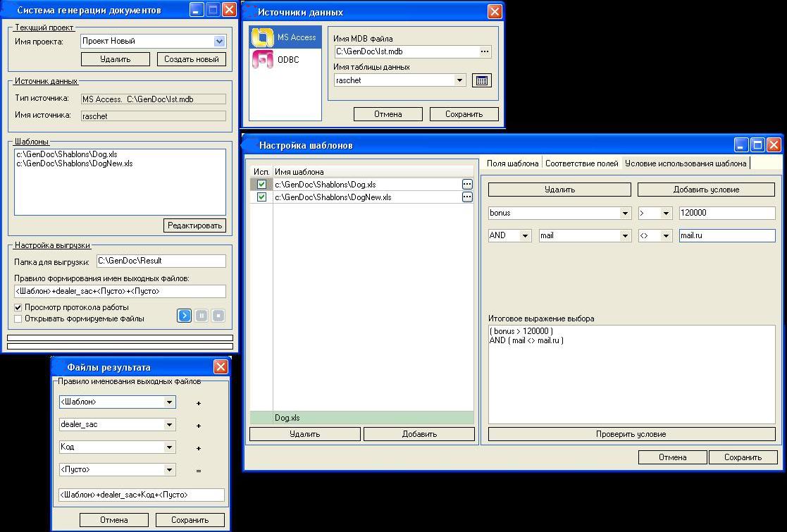Screen dimensions: 787x532
Task: Click the 'Добавить условие' button
Action: (706, 190)
